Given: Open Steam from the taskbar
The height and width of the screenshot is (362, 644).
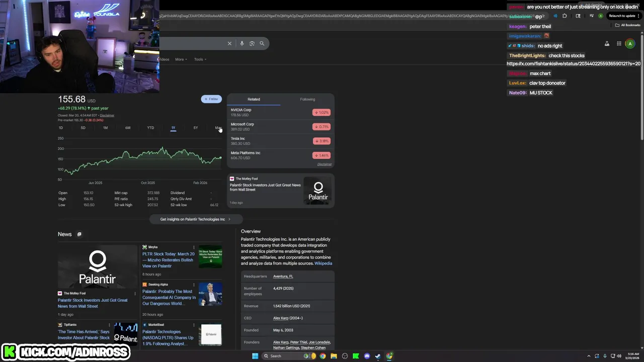Looking at the screenshot, I should (378, 356).
